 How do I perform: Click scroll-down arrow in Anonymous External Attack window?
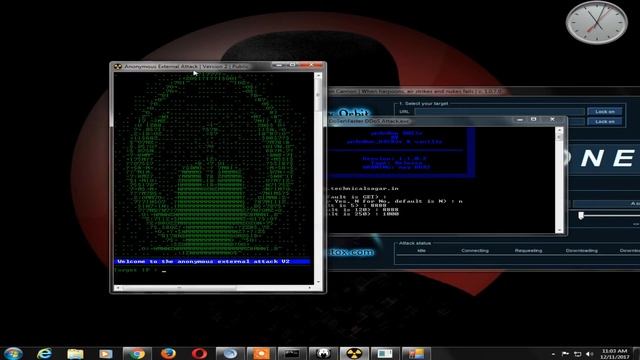pyautogui.click(x=318, y=282)
